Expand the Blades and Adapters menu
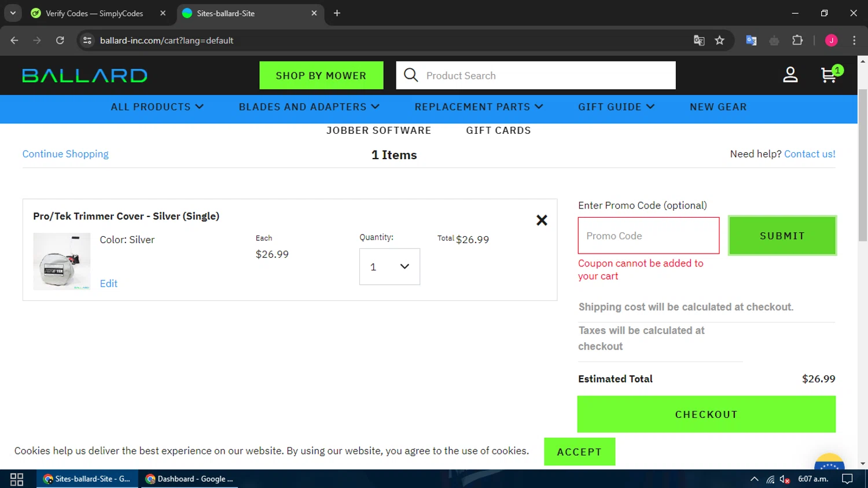Viewport: 868px width, 488px height. pos(309,107)
